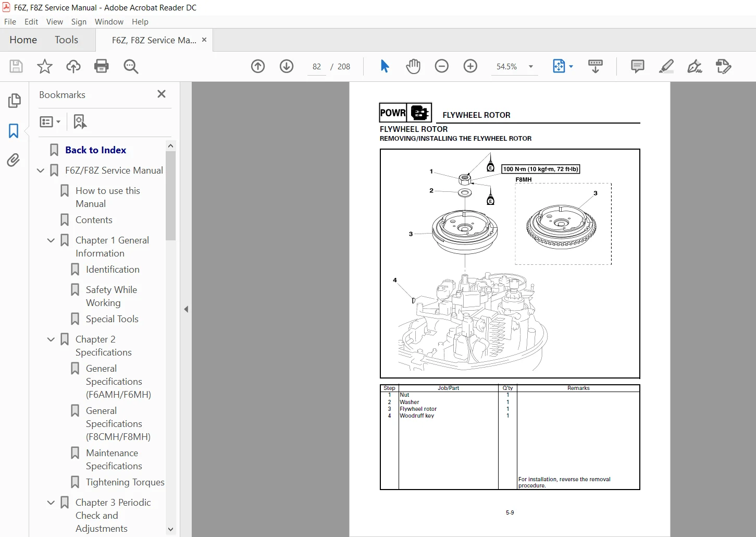Print the document
Viewport: 756px width, 537px height.
pos(102,66)
